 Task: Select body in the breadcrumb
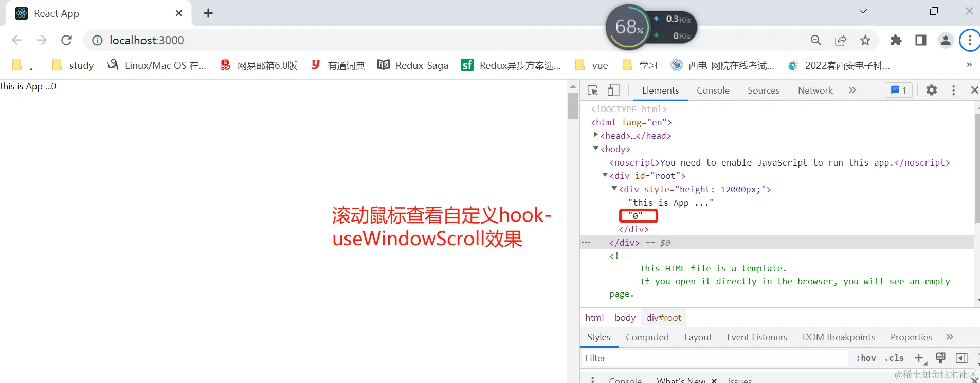[x=625, y=318]
